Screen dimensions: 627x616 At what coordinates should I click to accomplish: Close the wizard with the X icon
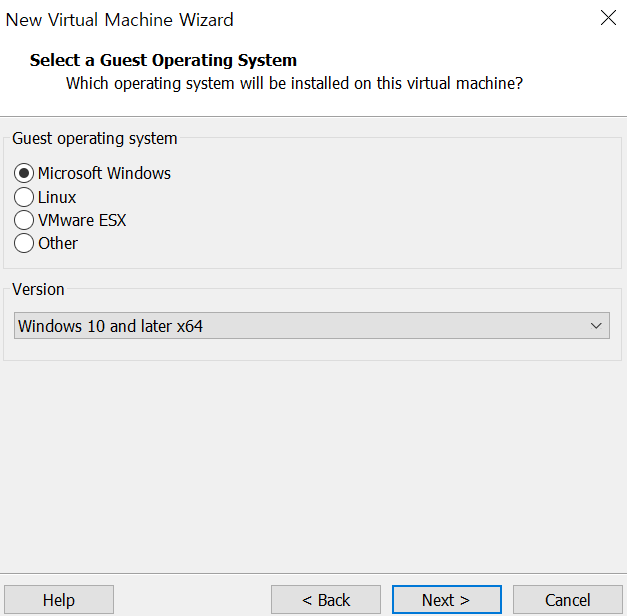[608, 18]
